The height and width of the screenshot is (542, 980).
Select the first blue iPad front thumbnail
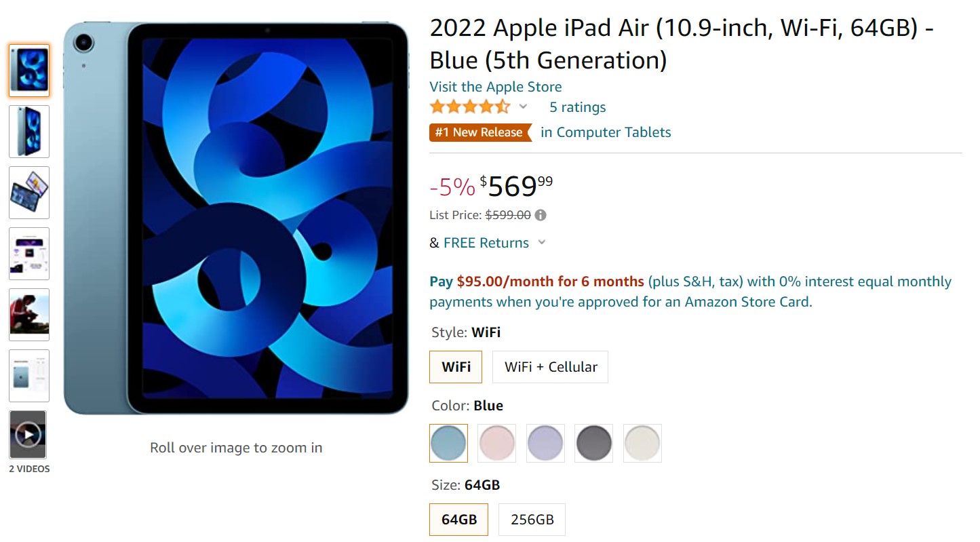click(29, 71)
